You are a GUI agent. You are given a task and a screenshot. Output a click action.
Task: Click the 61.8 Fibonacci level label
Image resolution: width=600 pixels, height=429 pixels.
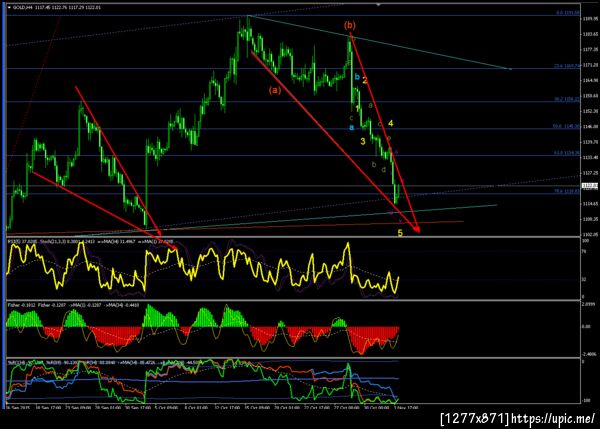(567, 153)
